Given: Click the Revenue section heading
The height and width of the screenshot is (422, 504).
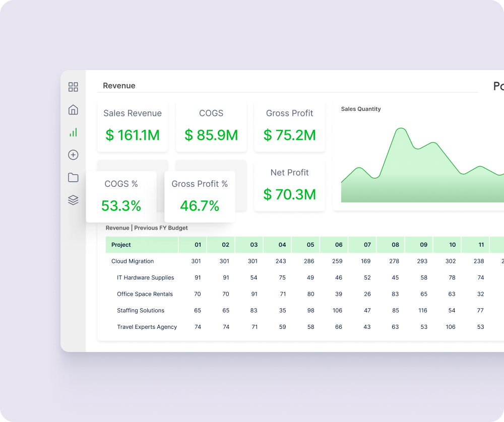Looking at the screenshot, I should tap(119, 86).
